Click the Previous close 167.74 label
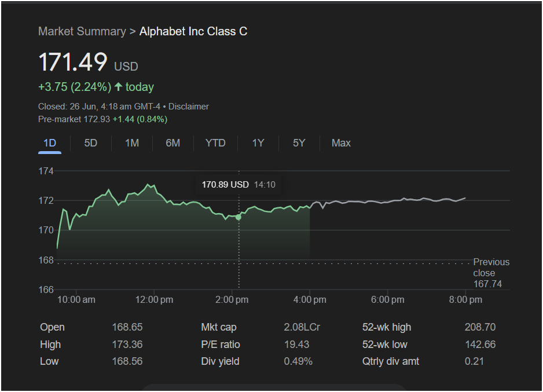 [491, 273]
